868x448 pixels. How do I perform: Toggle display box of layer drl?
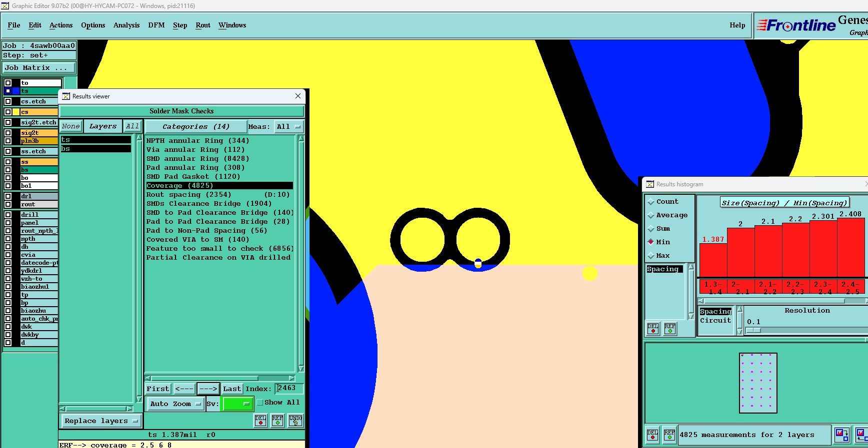click(8, 196)
